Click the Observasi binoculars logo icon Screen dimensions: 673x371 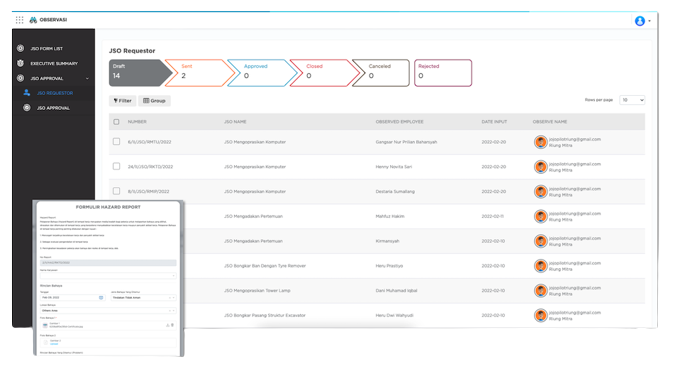point(33,20)
